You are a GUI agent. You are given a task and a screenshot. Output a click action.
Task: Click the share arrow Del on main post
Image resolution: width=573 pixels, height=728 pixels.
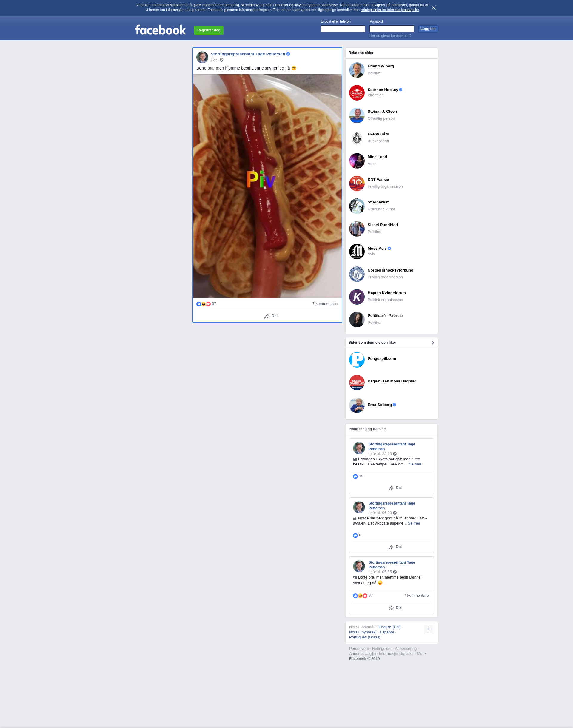coord(271,316)
